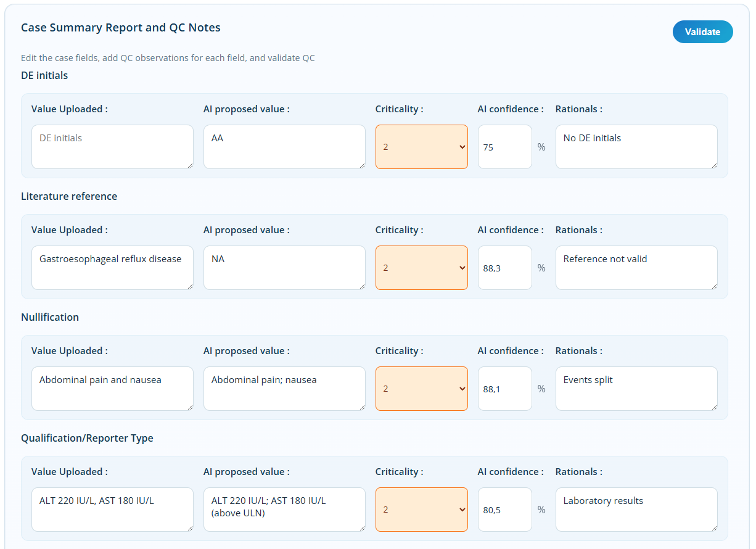Click the field with ALT 220 IU/L, AST 180 IU/L
This screenshot has height=549, width=756.
[112, 510]
